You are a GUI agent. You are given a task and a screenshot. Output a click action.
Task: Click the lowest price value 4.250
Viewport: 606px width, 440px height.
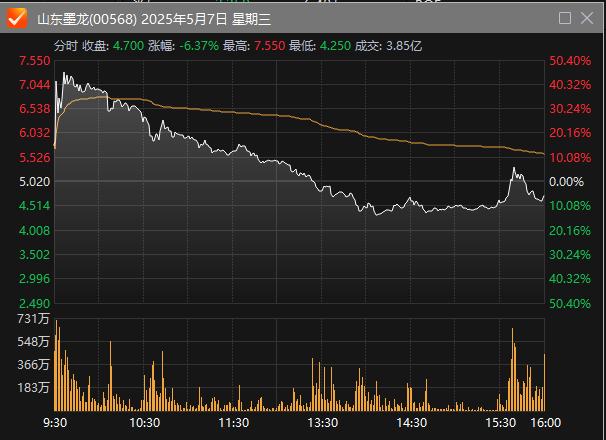pyautogui.click(x=335, y=46)
